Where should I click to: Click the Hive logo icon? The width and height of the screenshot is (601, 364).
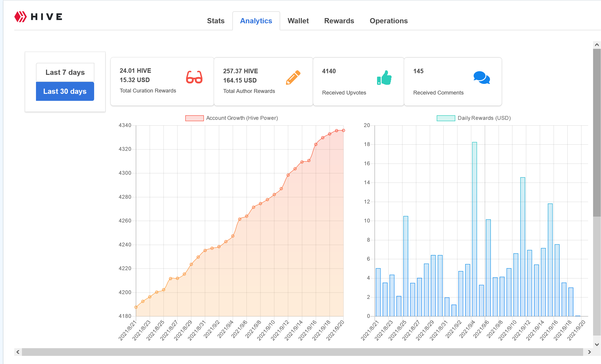coord(21,17)
